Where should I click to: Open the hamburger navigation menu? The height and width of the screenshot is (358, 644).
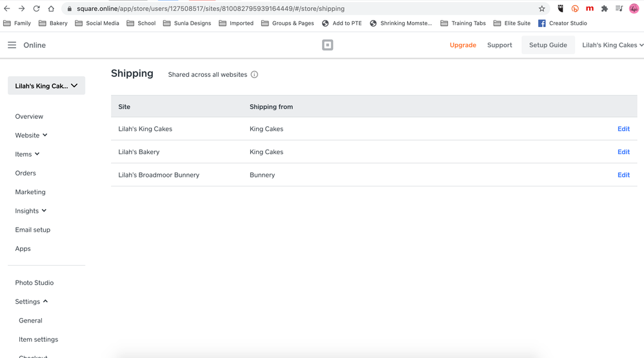point(12,45)
